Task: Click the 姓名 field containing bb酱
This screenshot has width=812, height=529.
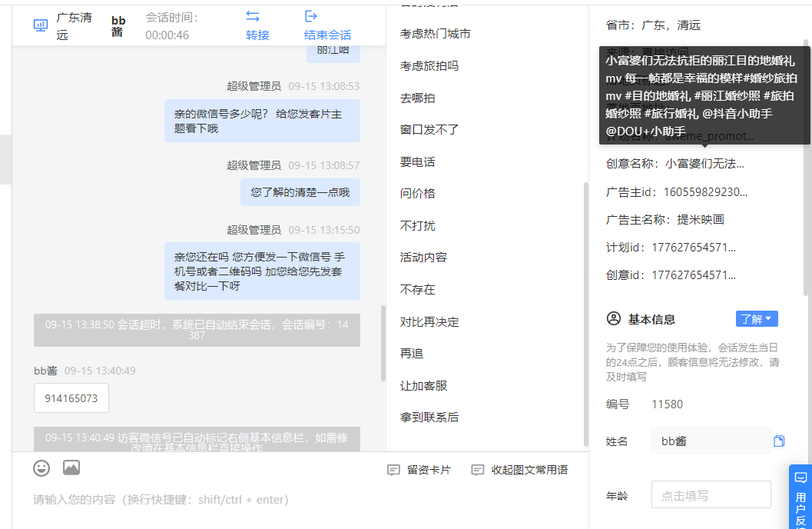Action: 711,441
